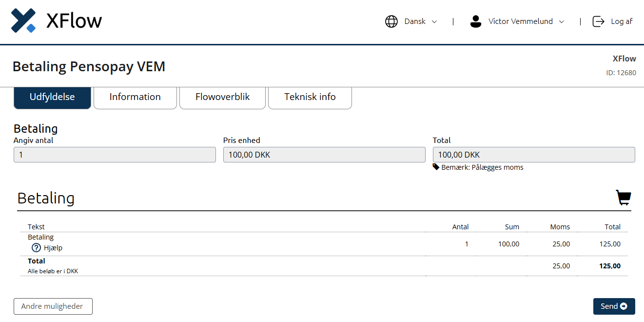Click the Hjælp link text
Image resolution: width=644 pixels, height=322 pixels.
[53, 248]
